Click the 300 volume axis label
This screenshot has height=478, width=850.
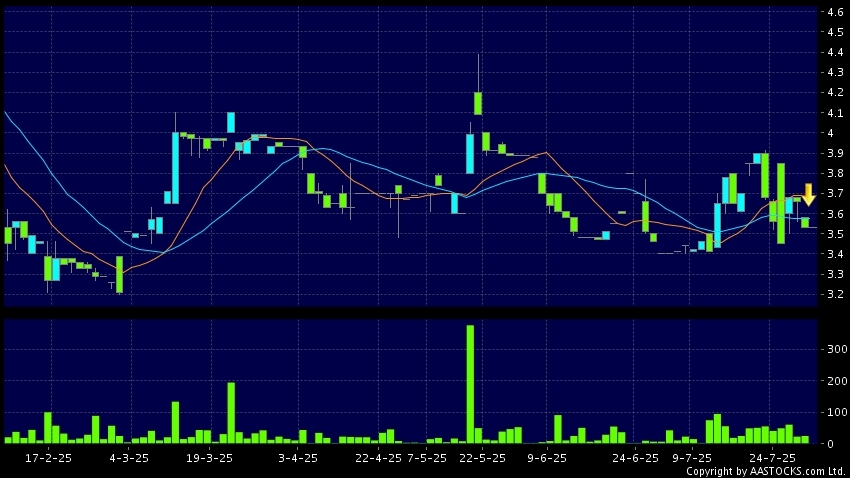838,350
